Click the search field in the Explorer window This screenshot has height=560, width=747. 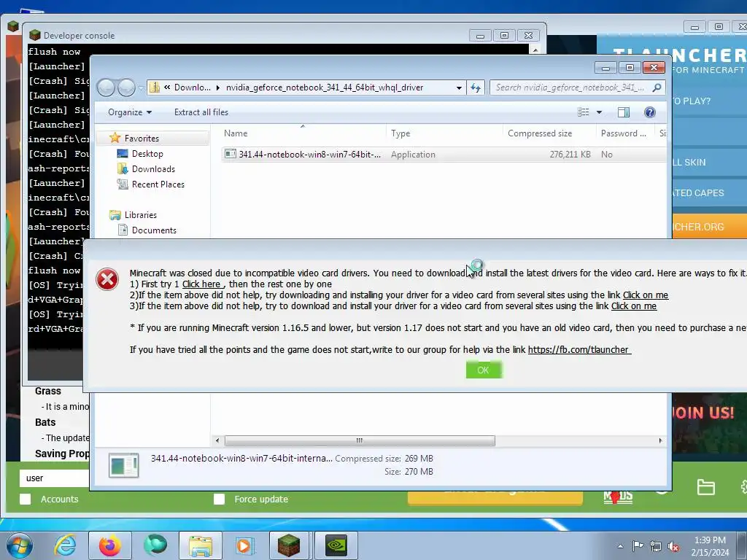click(572, 87)
